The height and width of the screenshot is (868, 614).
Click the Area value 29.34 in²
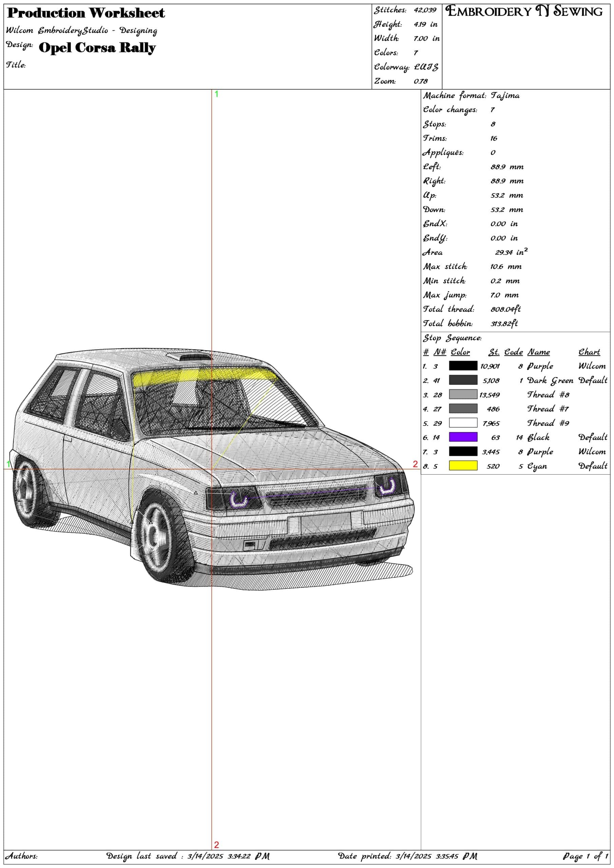[512, 252]
